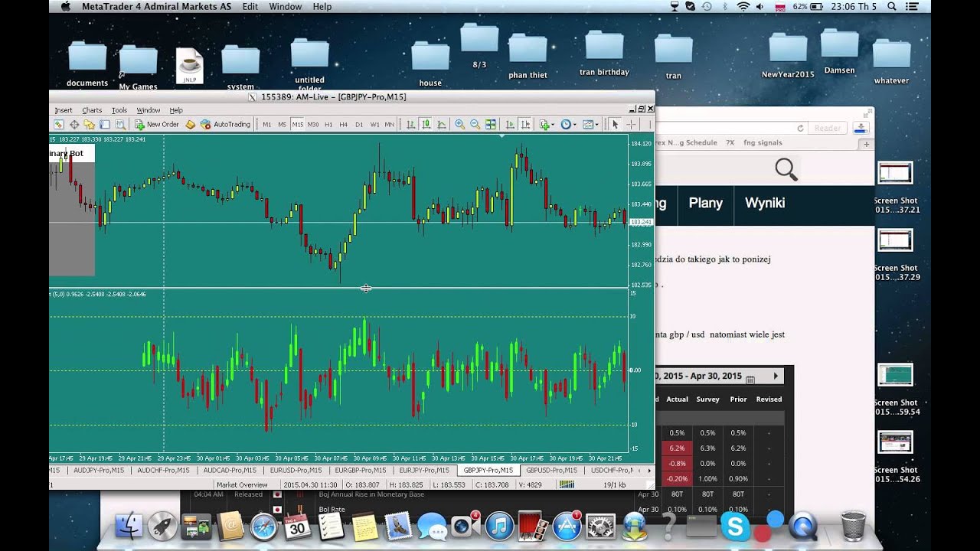Open MetaTrader Insert menu
Screen dimensions: 980x551
coord(64,110)
